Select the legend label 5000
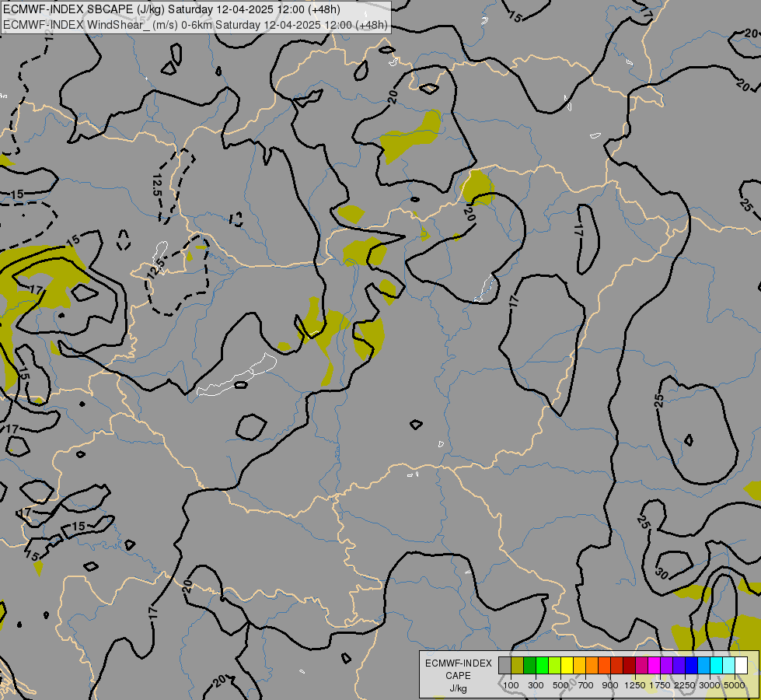761x700 pixels. click(735, 685)
